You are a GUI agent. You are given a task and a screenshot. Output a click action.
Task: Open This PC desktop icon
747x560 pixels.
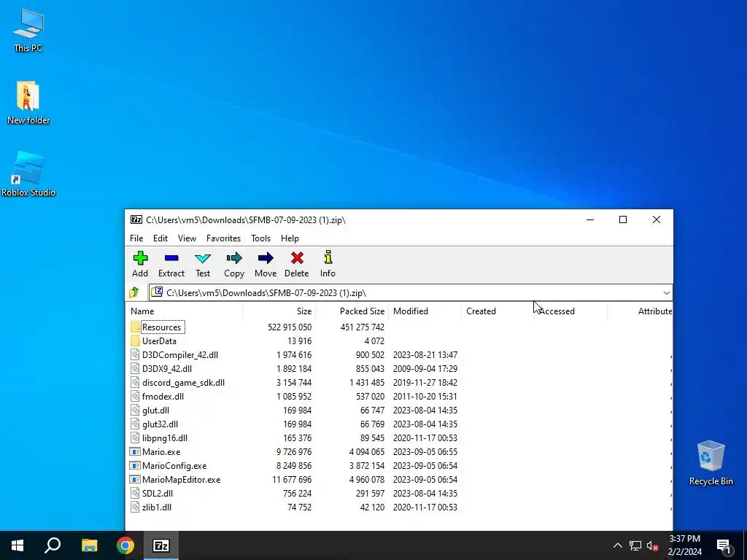click(x=28, y=31)
